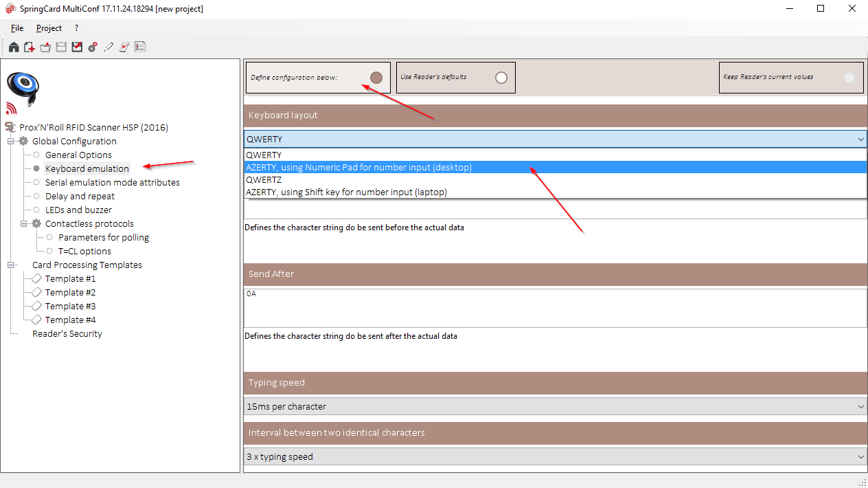This screenshot has height=488, width=868.
Task: Click the bullet beside General Options
Action: click(37, 155)
